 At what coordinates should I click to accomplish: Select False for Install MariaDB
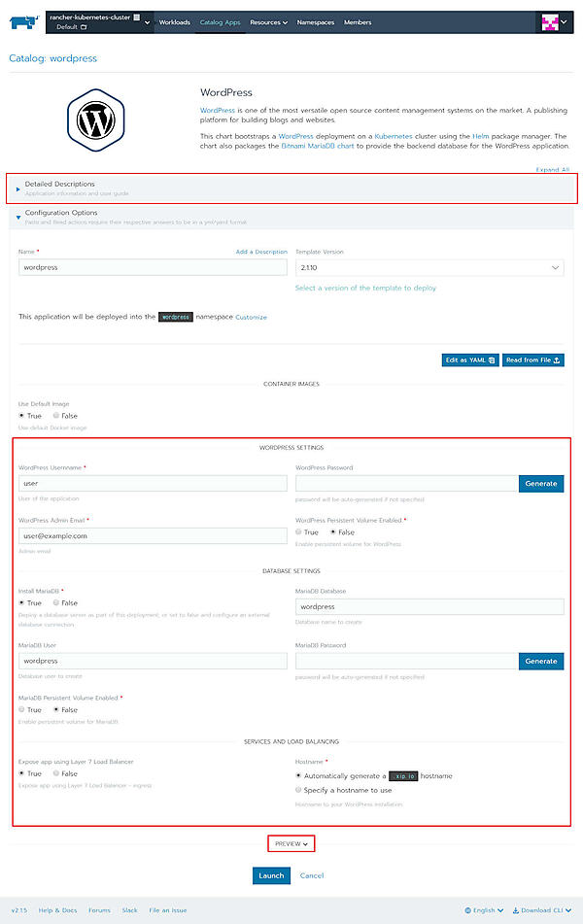(x=56, y=602)
